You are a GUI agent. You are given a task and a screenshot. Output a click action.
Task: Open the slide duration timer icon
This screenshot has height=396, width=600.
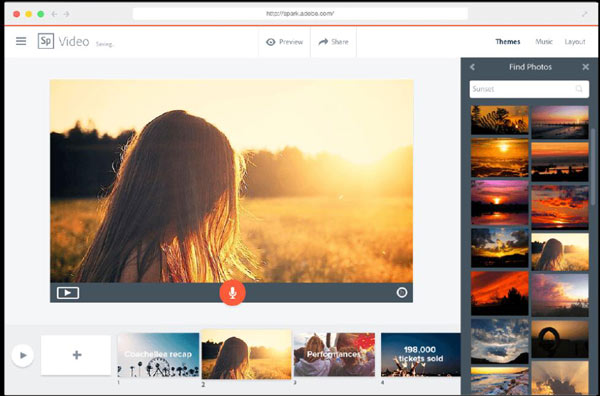pos(401,293)
